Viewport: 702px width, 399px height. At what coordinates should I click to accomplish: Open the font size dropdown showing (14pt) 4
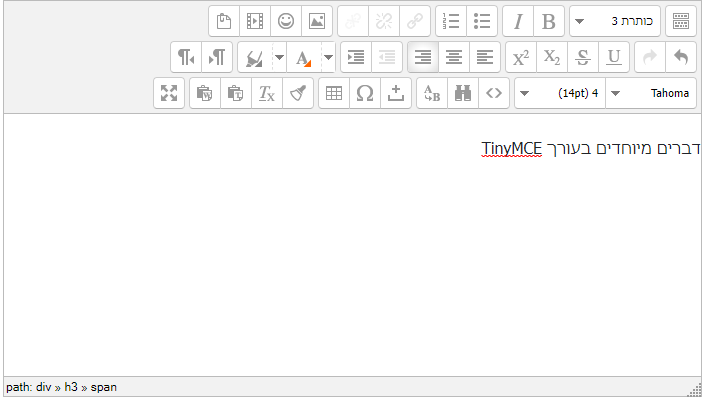(560, 93)
